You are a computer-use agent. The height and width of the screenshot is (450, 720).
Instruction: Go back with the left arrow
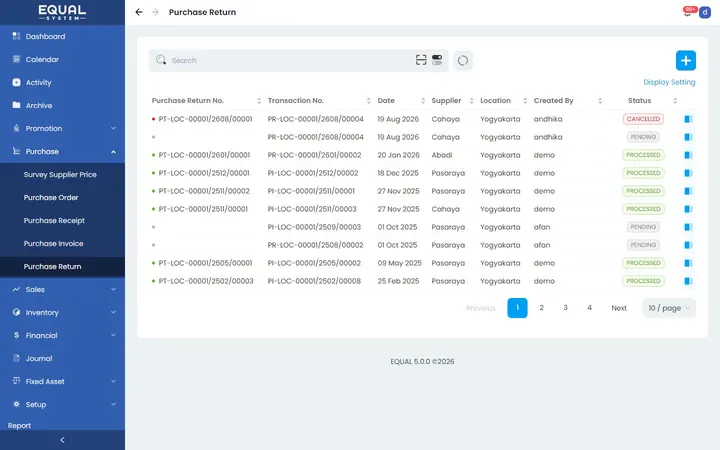pyautogui.click(x=139, y=12)
